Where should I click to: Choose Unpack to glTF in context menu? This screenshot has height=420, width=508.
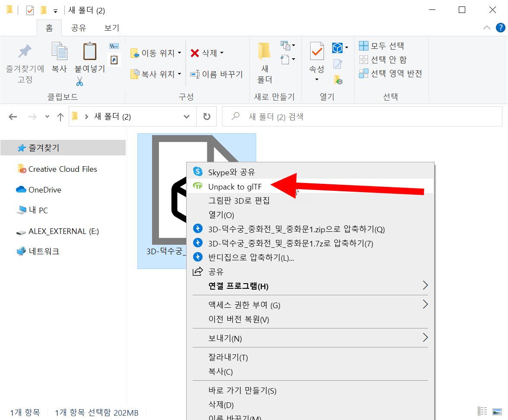click(x=310, y=186)
